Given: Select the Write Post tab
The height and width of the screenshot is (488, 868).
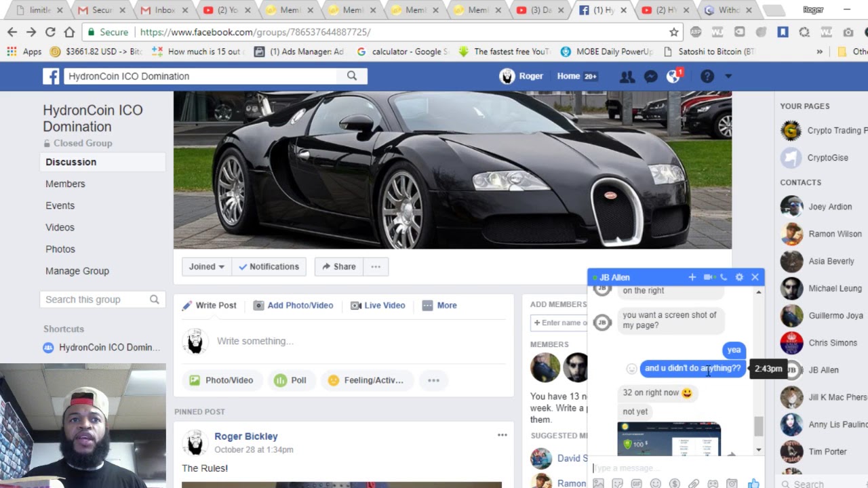Looking at the screenshot, I should pos(209,305).
